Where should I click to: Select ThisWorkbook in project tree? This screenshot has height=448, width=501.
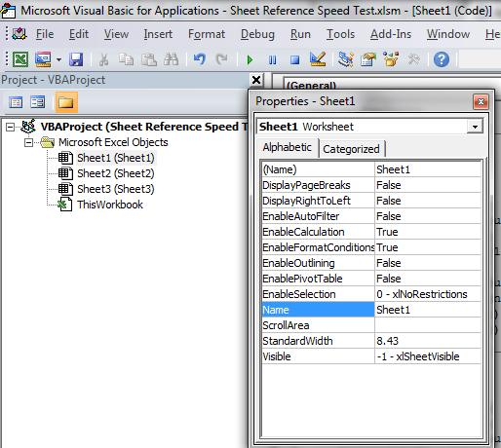pos(110,205)
